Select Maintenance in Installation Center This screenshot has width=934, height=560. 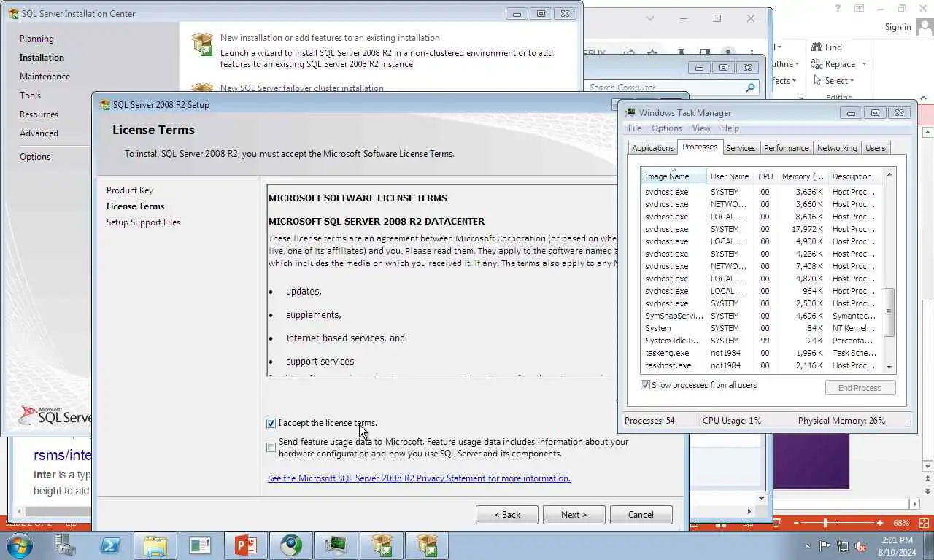pos(45,77)
